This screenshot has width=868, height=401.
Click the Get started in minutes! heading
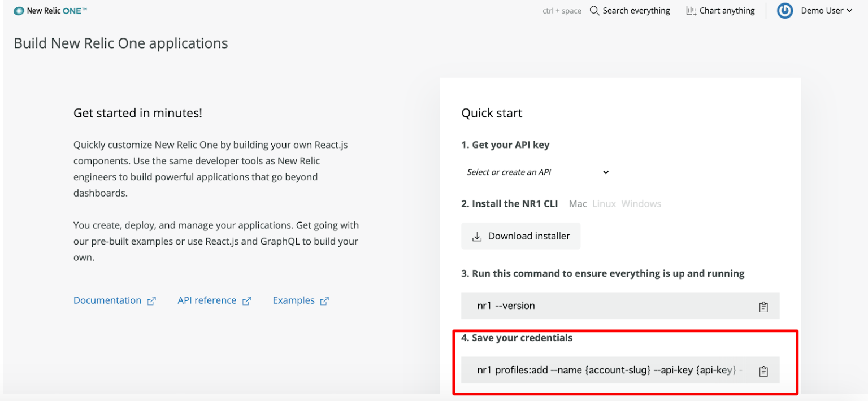[x=138, y=113]
